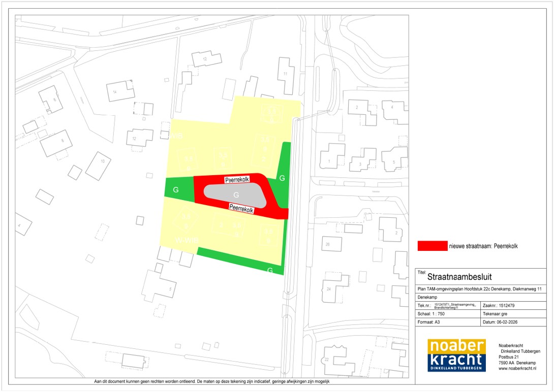The height and width of the screenshot is (392, 554).
Task: Click the noaberkracht logo
Action: click(x=456, y=355)
